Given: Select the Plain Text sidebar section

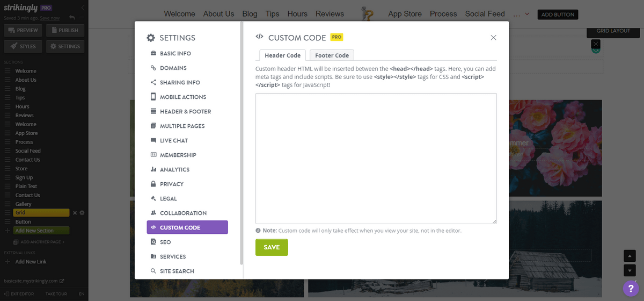Looking at the screenshot, I should pos(26,187).
